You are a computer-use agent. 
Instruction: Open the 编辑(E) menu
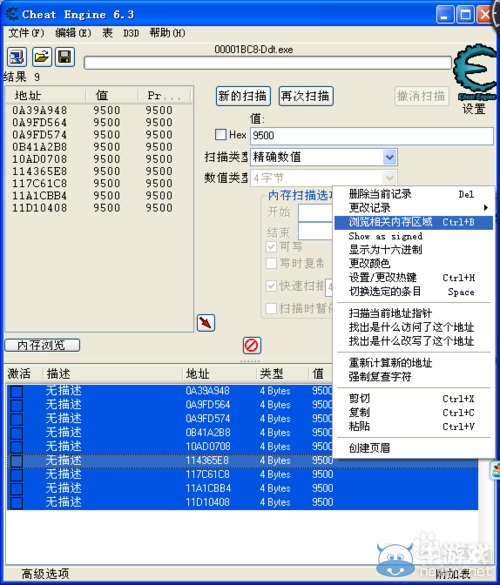pyautogui.click(x=73, y=33)
